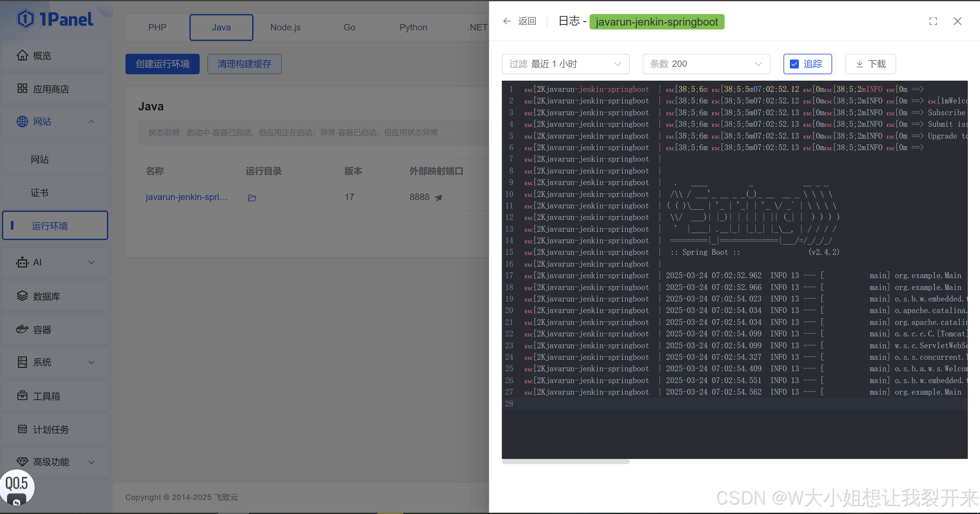Click the Copyright 2014-2025 飞致云 footer text

181,497
